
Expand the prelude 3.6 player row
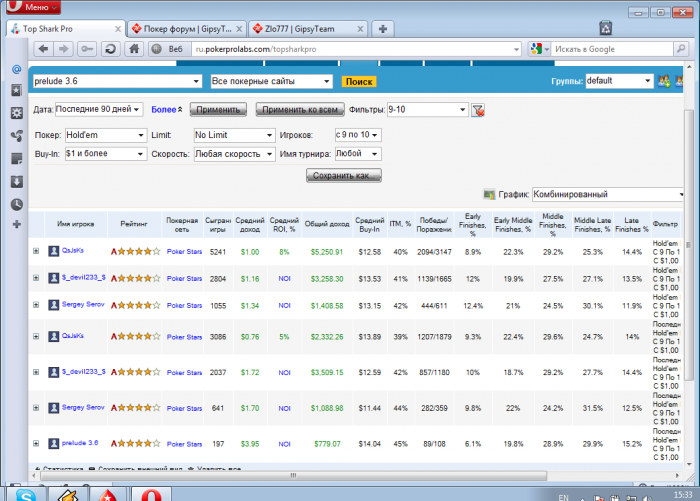[x=36, y=444]
